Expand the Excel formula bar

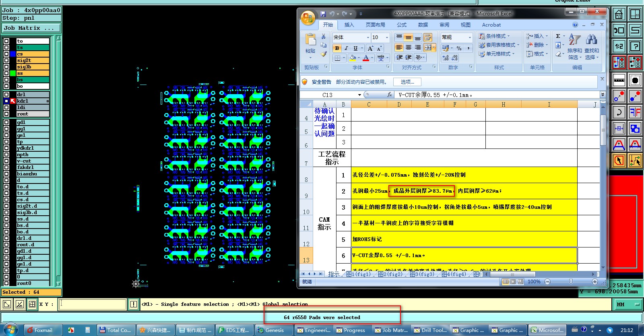[603, 95]
